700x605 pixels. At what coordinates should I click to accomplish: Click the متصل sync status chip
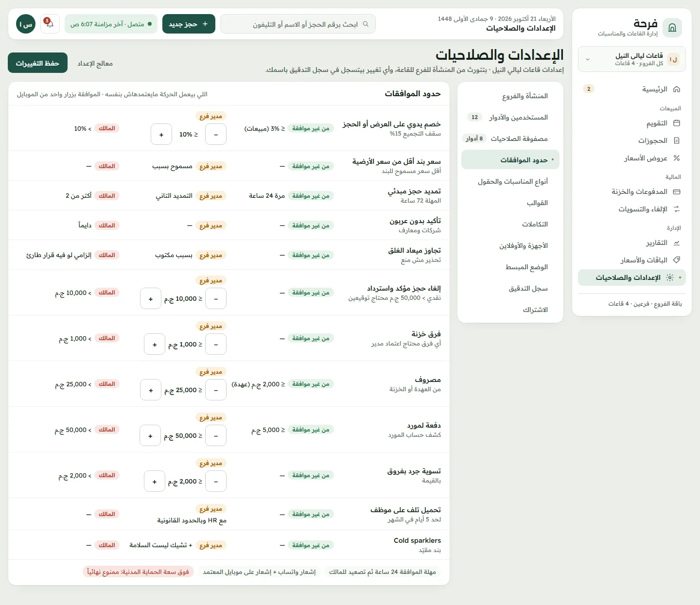(x=111, y=24)
